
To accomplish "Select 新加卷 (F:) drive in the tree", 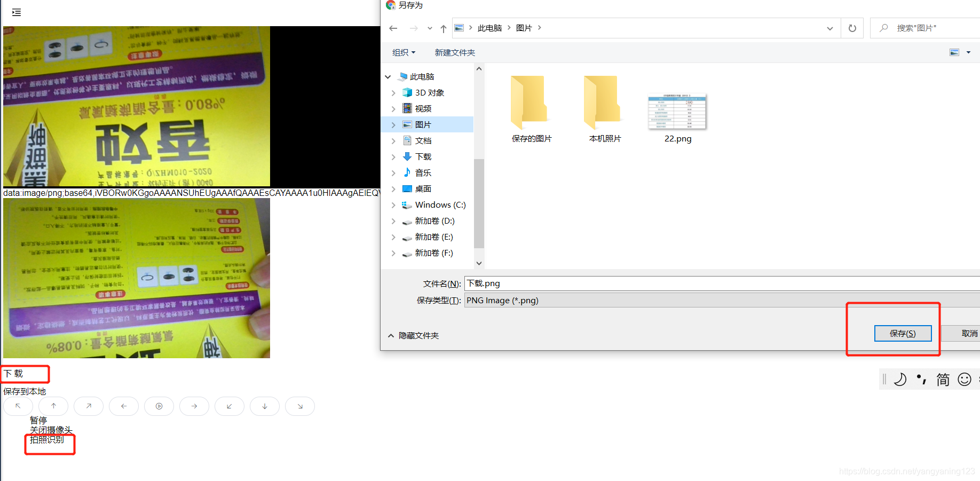I will coord(434,253).
